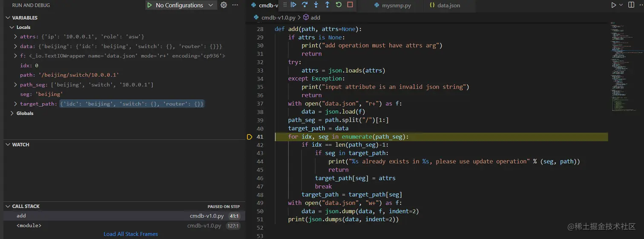This screenshot has height=239, width=644.
Task: Step into the function call
Action: tap(316, 5)
